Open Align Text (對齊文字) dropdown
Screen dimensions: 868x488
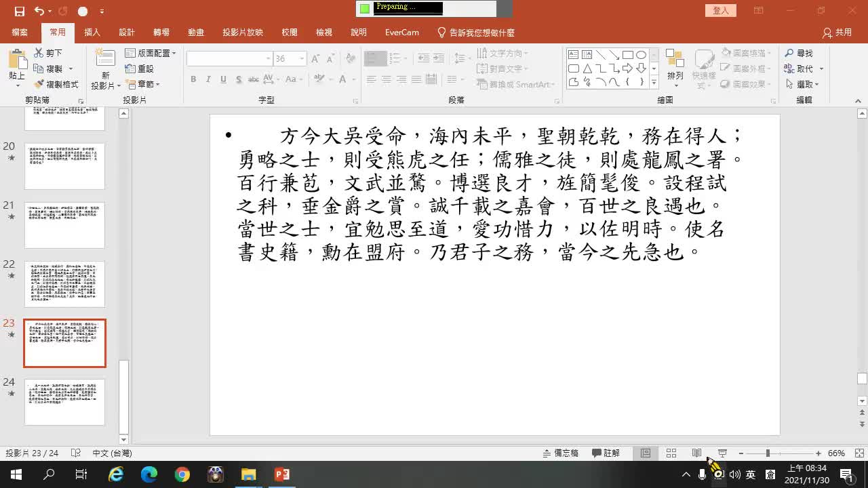point(503,68)
